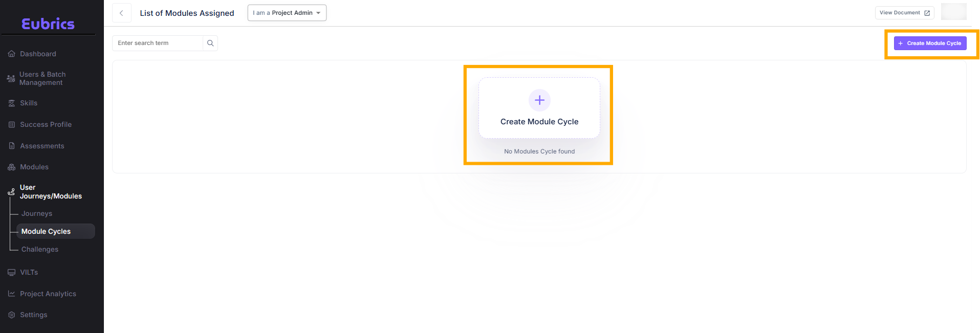Expand the User Journeys/Modules section
The width and height of the screenshot is (980, 333).
[51, 192]
